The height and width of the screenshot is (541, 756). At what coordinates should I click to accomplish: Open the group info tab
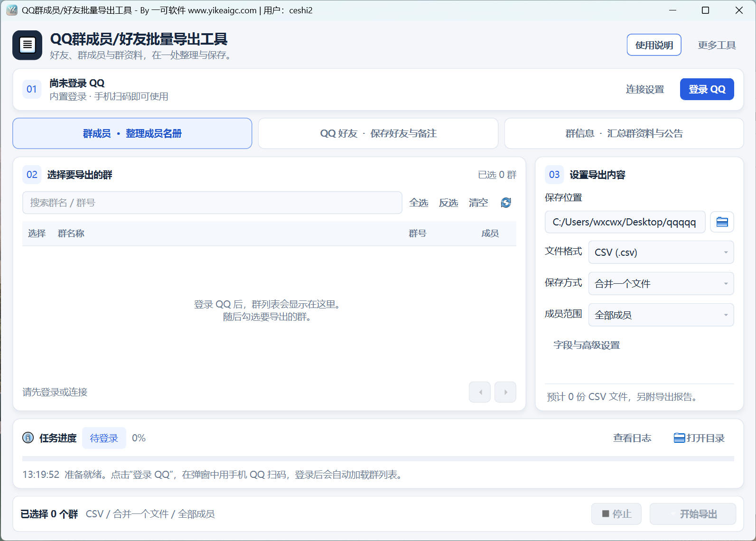(624, 133)
